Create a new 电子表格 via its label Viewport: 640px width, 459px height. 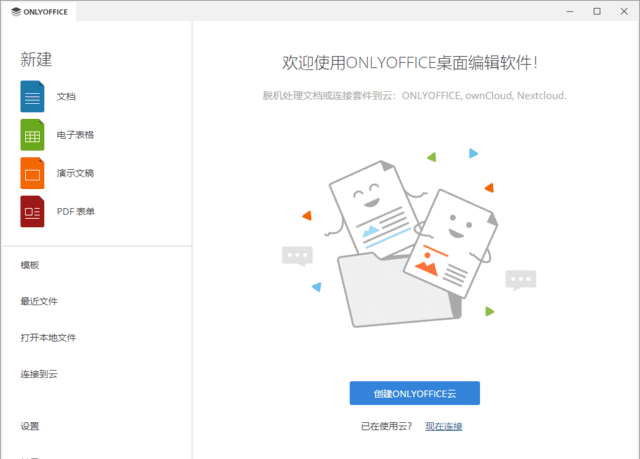point(76,135)
